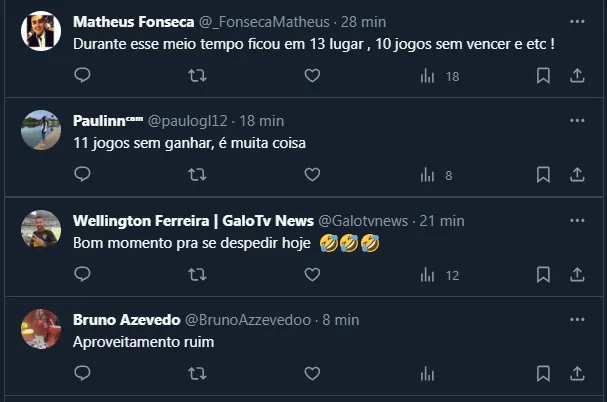The image size is (607, 402).
Task: Open more options menu on Paulinn's tweet
Action: click(x=577, y=120)
